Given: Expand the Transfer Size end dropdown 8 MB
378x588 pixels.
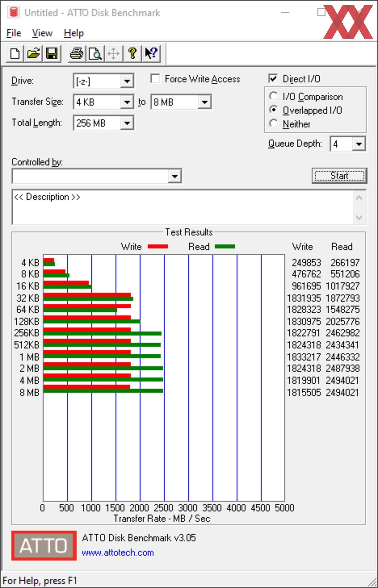Looking at the screenshot, I should tap(181, 102).
